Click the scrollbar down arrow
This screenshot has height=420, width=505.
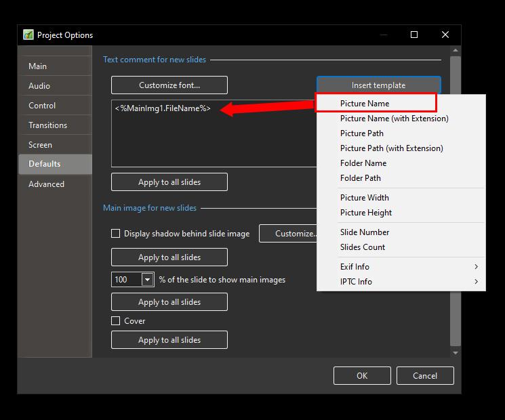(456, 353)
